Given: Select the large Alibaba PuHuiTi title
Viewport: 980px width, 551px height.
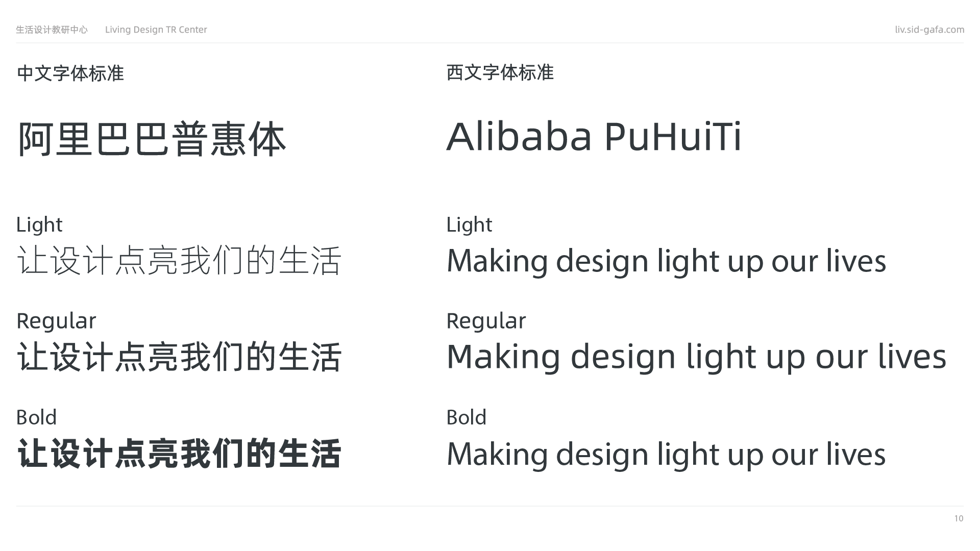Looking at the screenshot, I should coord(594,137).
